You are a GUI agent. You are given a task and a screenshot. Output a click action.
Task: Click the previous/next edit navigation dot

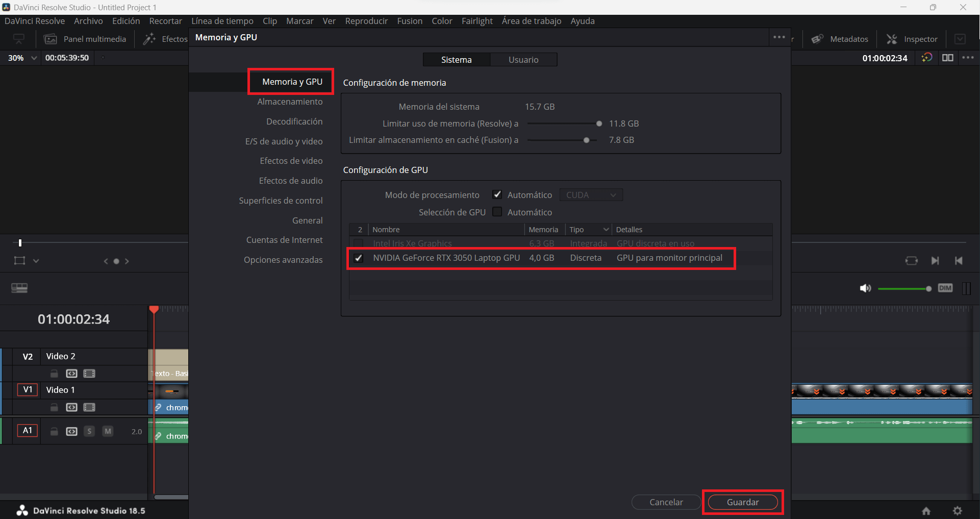(116, 261)
